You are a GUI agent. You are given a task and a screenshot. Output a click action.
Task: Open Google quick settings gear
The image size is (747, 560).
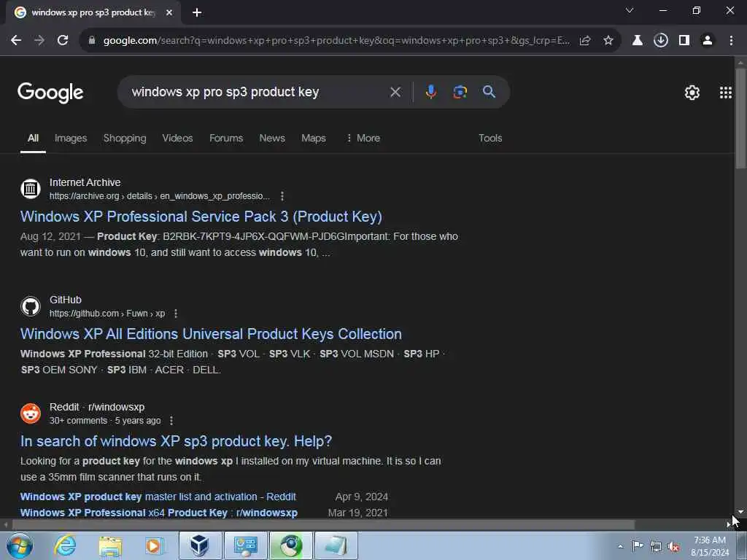pos(692,93)
